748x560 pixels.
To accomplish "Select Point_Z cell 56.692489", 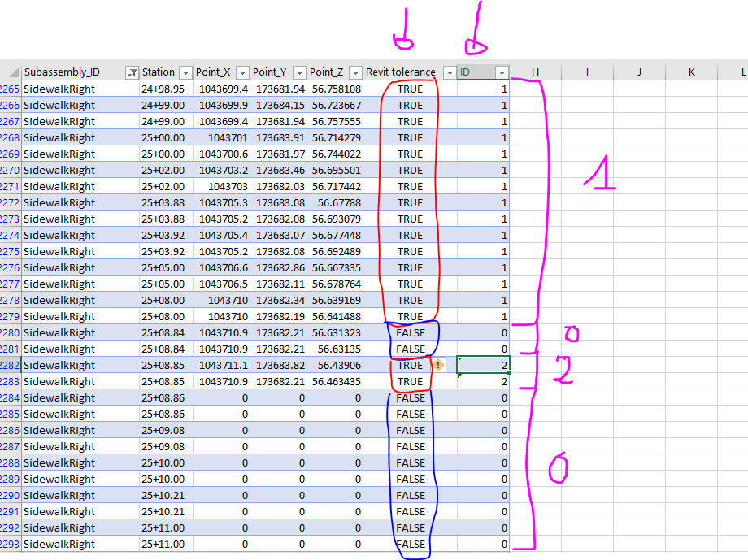I will [334, 251].
